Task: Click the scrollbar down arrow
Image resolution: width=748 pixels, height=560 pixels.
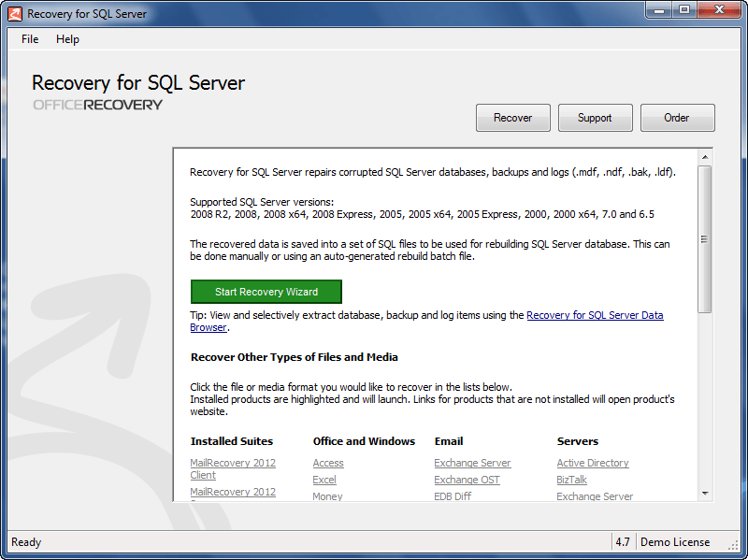Action: click(705, 494)
